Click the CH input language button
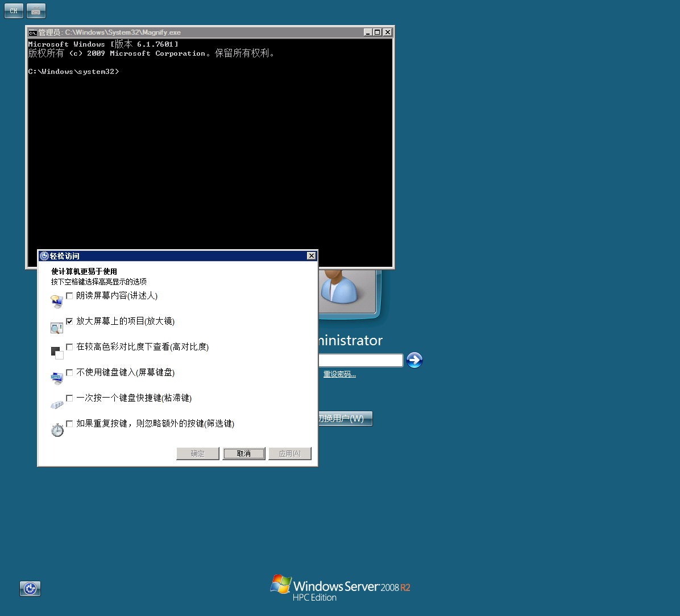 coord(14,11)
